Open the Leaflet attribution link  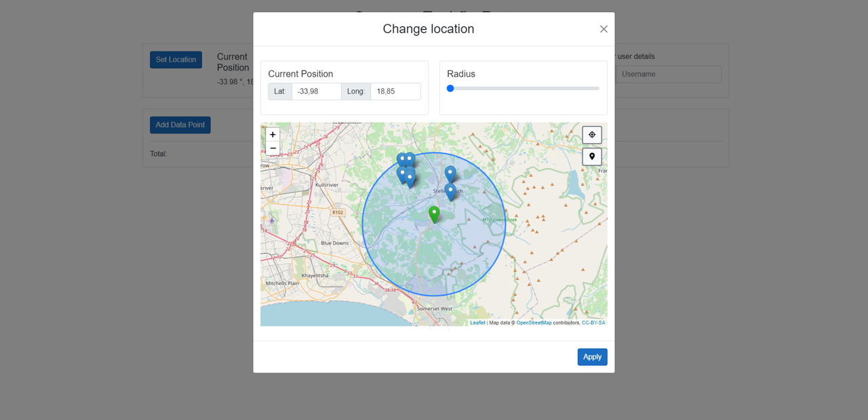tap(477, 322)
